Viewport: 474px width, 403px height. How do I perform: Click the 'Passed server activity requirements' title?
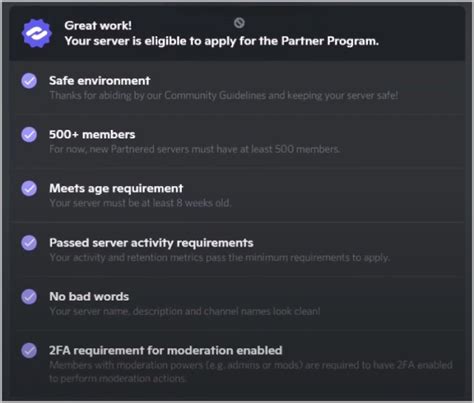[151, 243]
